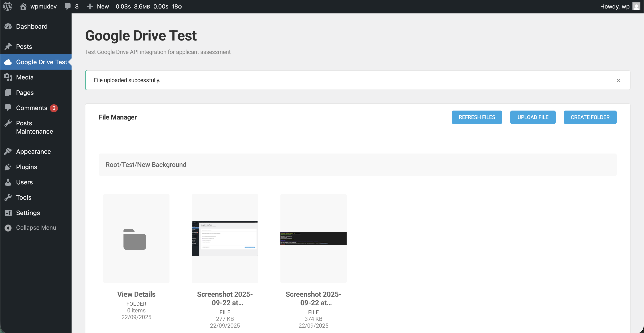Open the 374 KB screenshot thumbnail
The height and width of the screenshot is (333, 644).
coord(313,238)
